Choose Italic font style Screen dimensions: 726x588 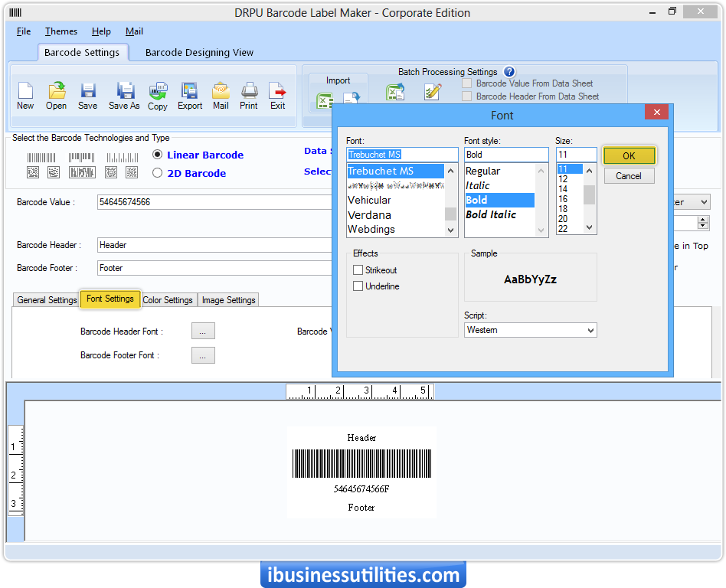477,185
